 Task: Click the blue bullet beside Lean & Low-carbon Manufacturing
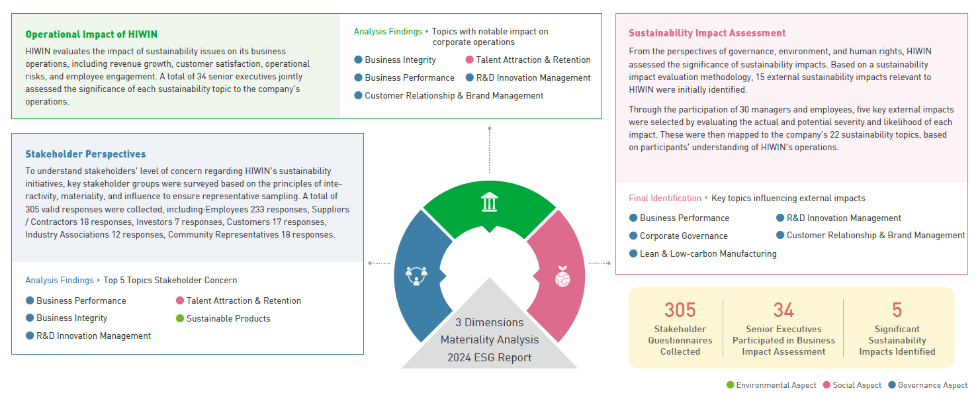click(633, 253)
